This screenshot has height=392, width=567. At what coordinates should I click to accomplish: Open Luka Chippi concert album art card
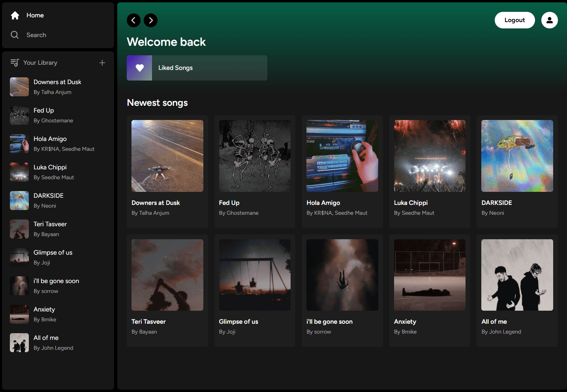click(430, 156)
